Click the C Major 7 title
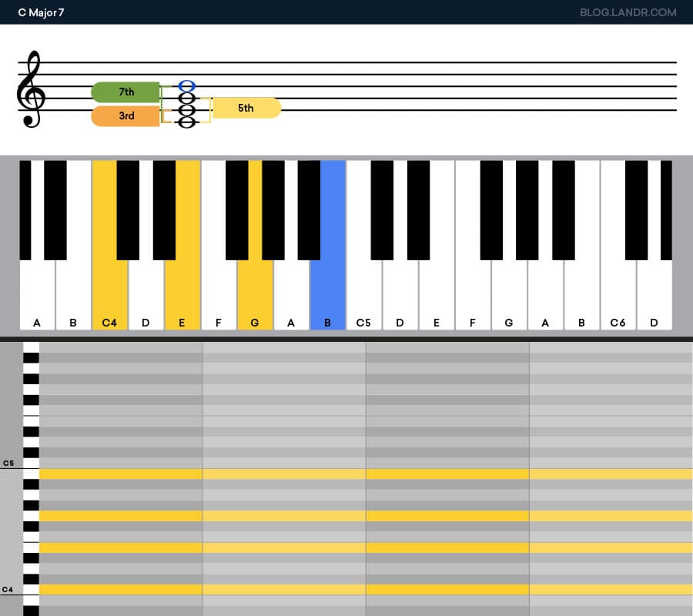 point(41,12)
